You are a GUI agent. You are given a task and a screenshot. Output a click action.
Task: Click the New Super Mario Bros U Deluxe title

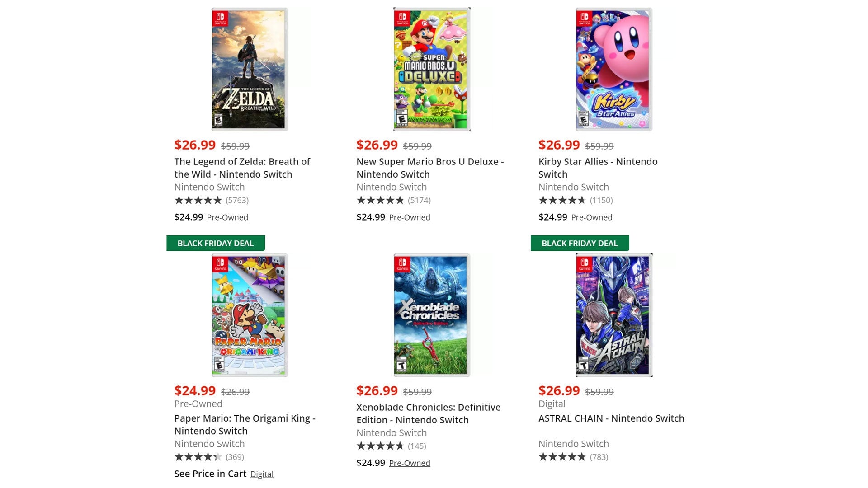coord(429,168)
